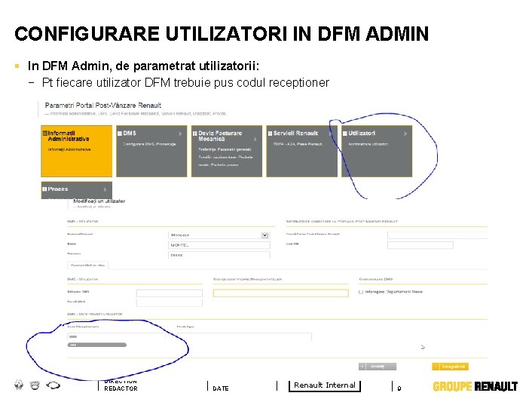Open the title dropdown showing Monsieur
Screen dimensions: 532x399
tap(219, 235)
